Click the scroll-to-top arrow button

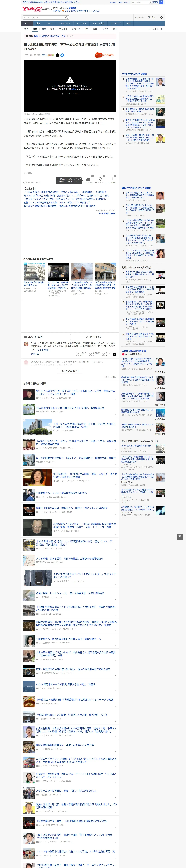click(x=180, y=536)
